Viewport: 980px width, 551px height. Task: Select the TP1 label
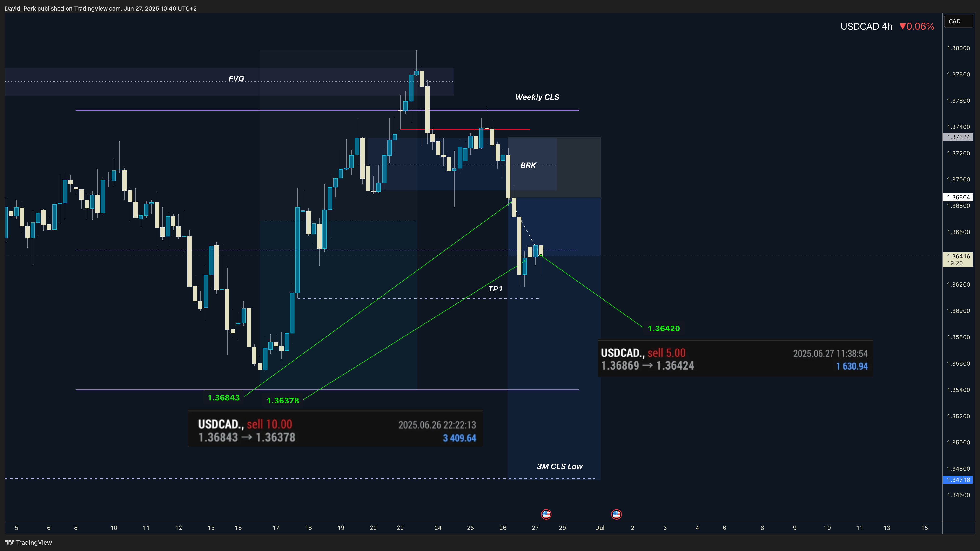pos(495,289)
